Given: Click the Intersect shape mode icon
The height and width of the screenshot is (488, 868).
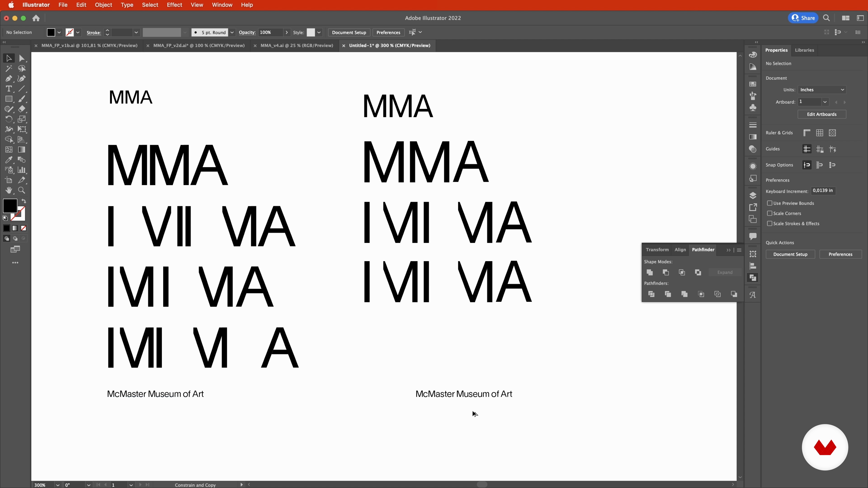Looking at the screenshot, I should (682, 272).
